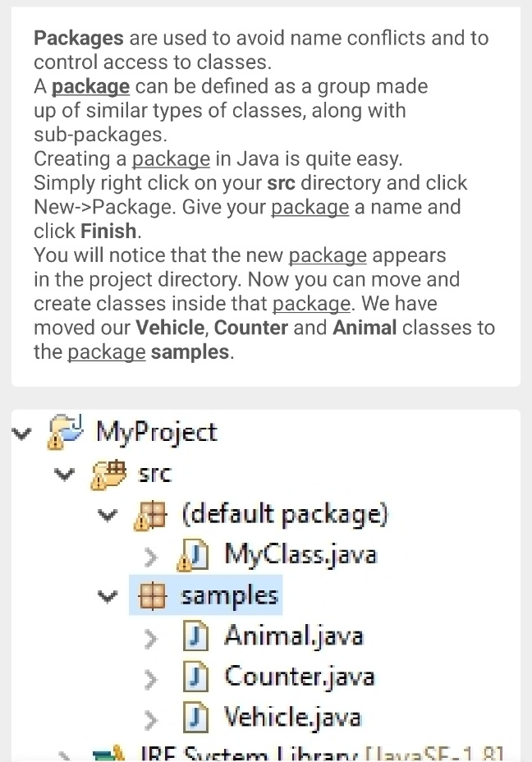Select the samples package label

click(x=229, y=596)
